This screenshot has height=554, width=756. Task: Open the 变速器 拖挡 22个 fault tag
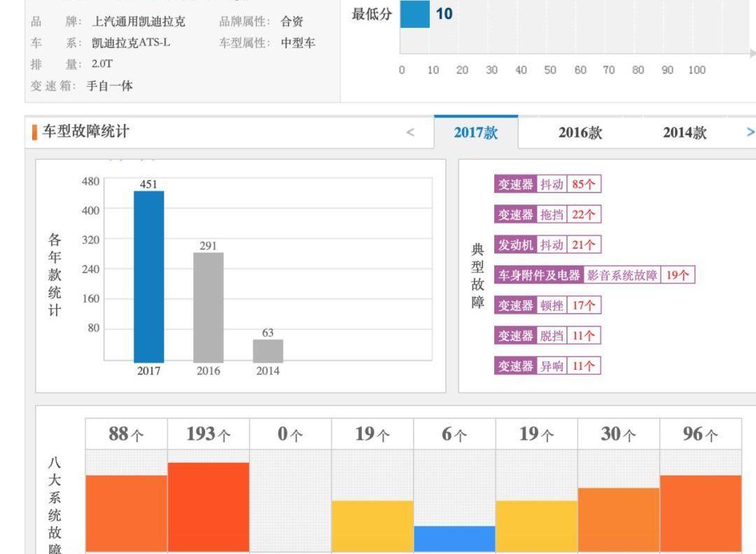coord(547,214)
